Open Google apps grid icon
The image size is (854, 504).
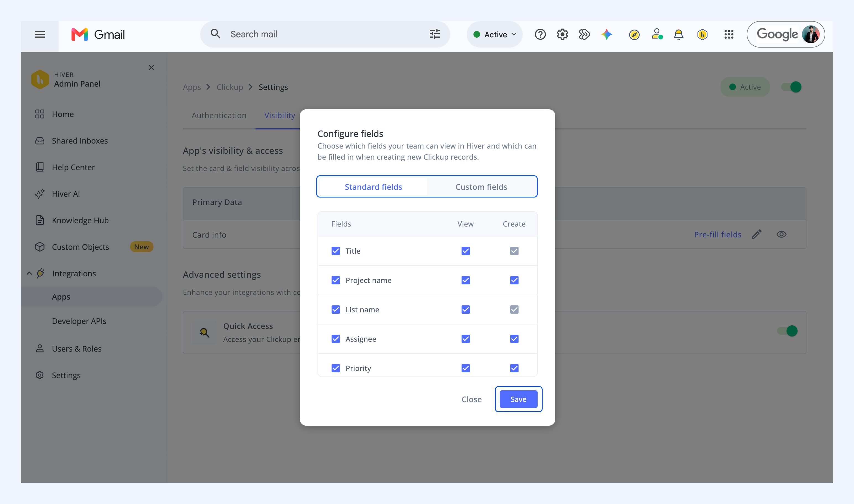(x=729, y=34)
